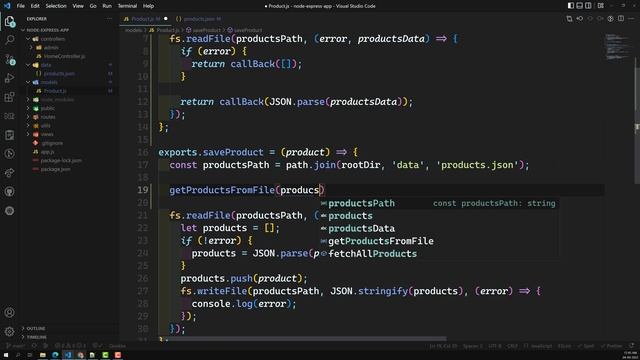Click the open changes icon in editor toolbar
Screen dimensions: 640x360
coord(569,19)
